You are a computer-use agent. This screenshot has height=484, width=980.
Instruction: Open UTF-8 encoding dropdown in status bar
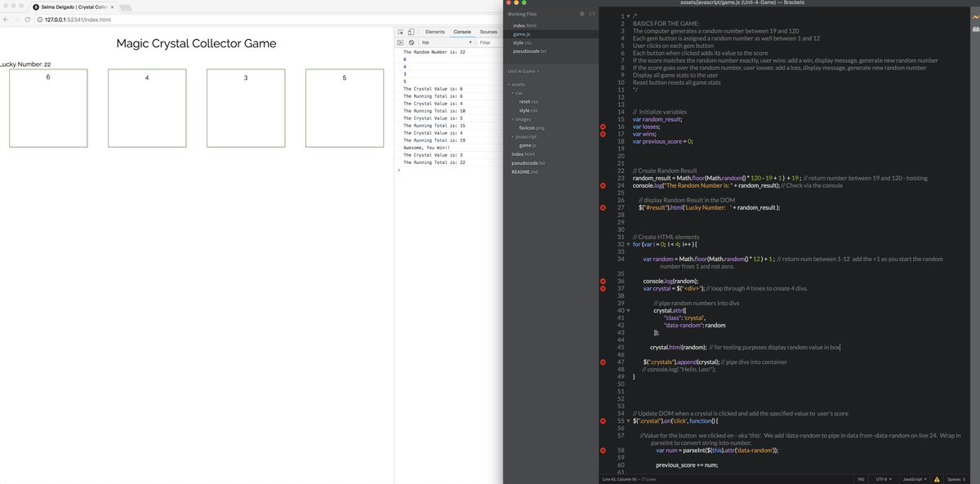pos(882,478)
